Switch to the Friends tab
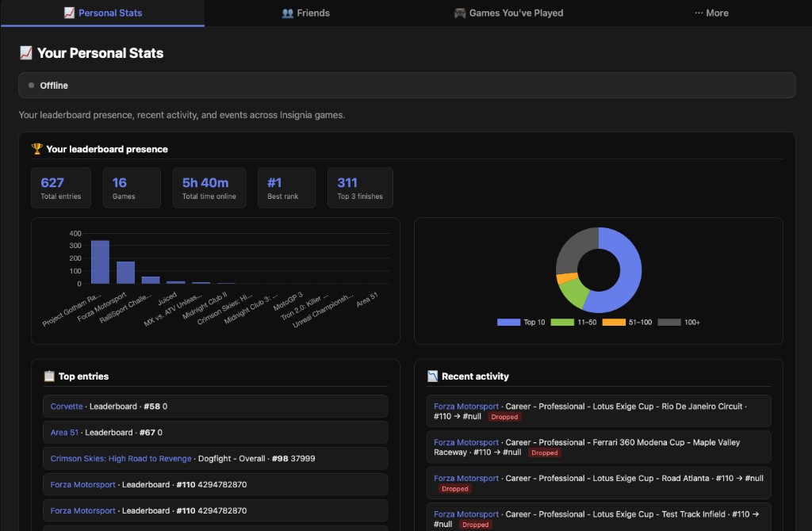The image size is (812, 531). point(305,13)
